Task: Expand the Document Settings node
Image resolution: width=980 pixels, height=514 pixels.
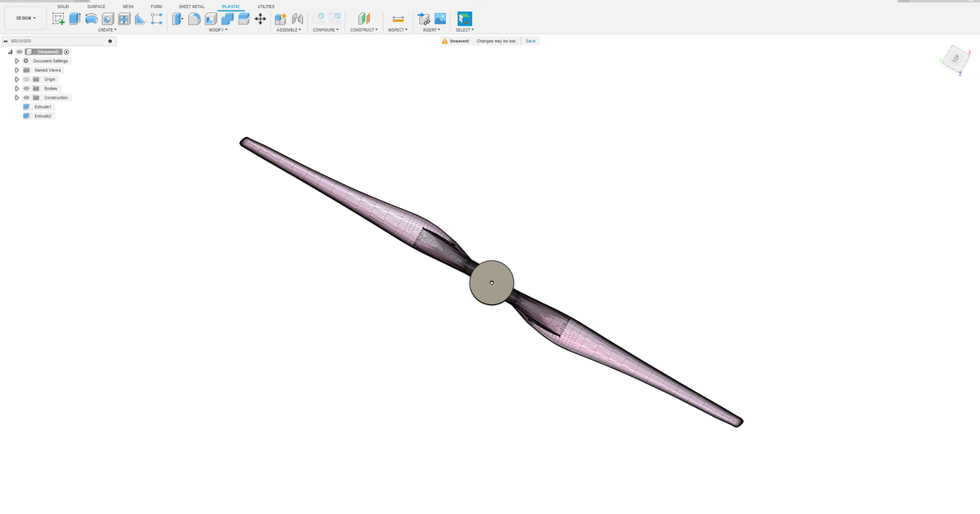Action: [17, 61]
